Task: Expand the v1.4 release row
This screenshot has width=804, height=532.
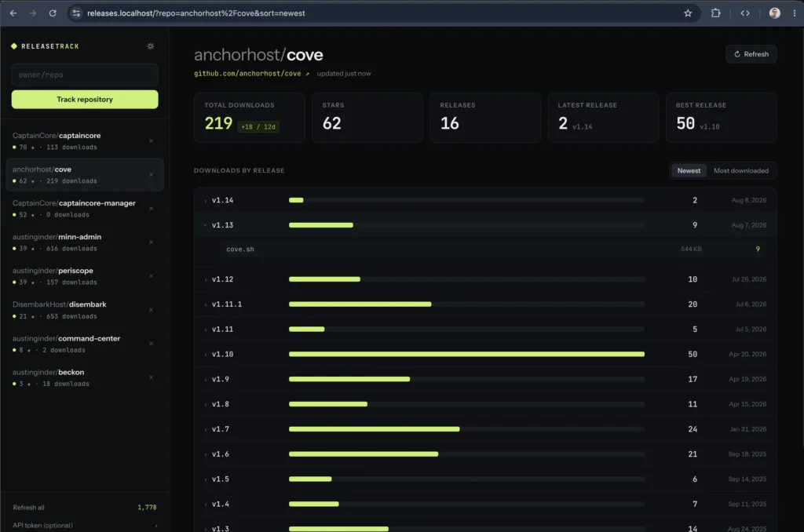Action: (485, 505)
